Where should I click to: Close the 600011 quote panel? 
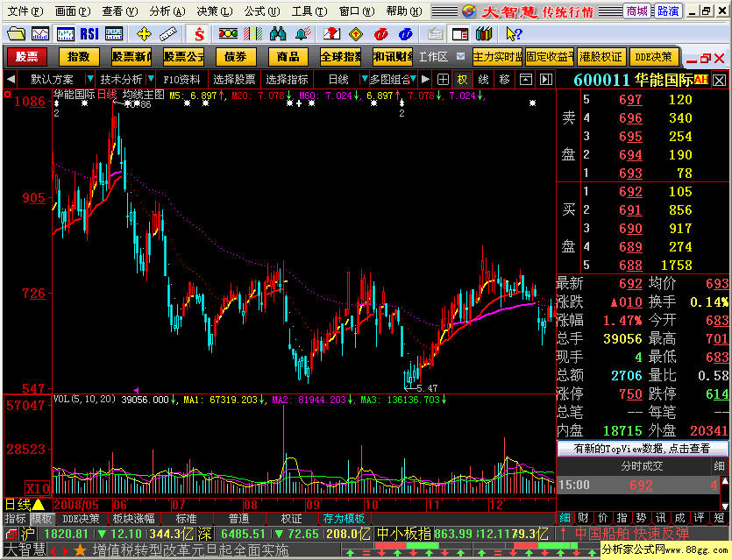point(720,81)
